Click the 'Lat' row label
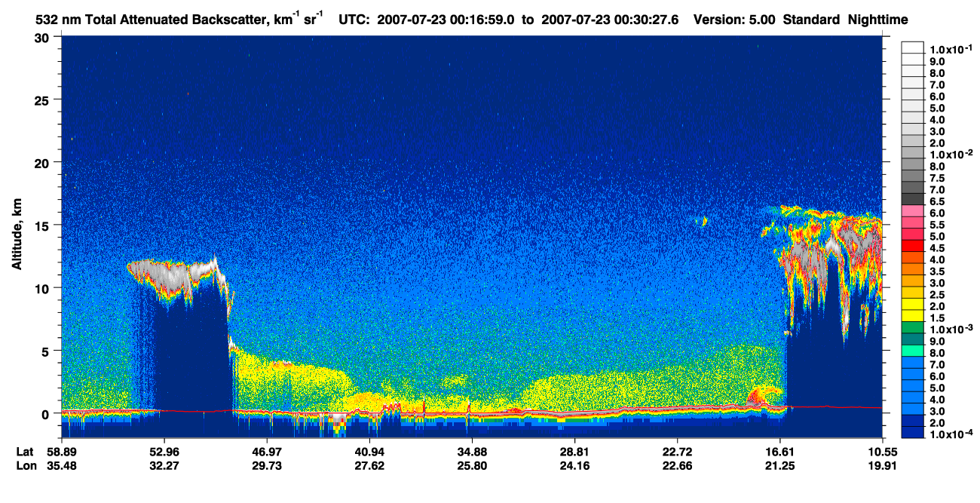The height and width of the screenshot is (503, 980). click(x=26, y=452)
